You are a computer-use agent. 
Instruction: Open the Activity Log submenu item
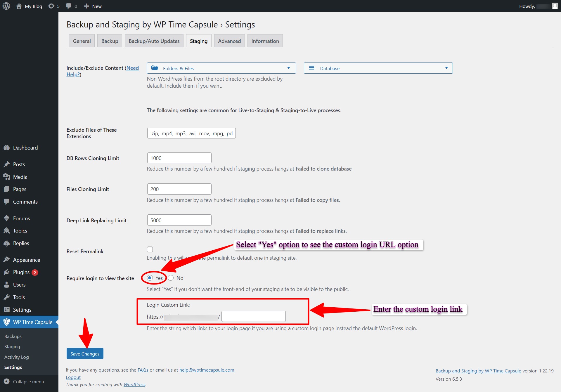[x=17, y=357]
